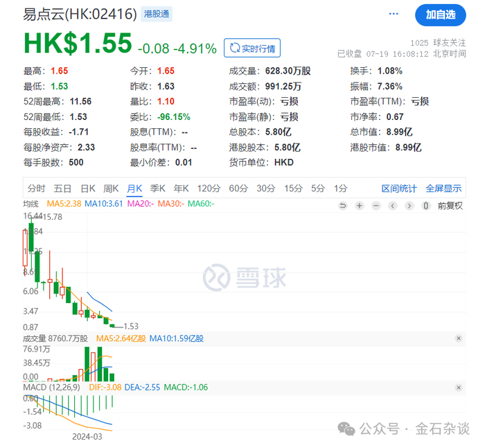Click the chart reset/undo arrow icon
This screenshot has width=485, height=448.
(x=343, y=205)
